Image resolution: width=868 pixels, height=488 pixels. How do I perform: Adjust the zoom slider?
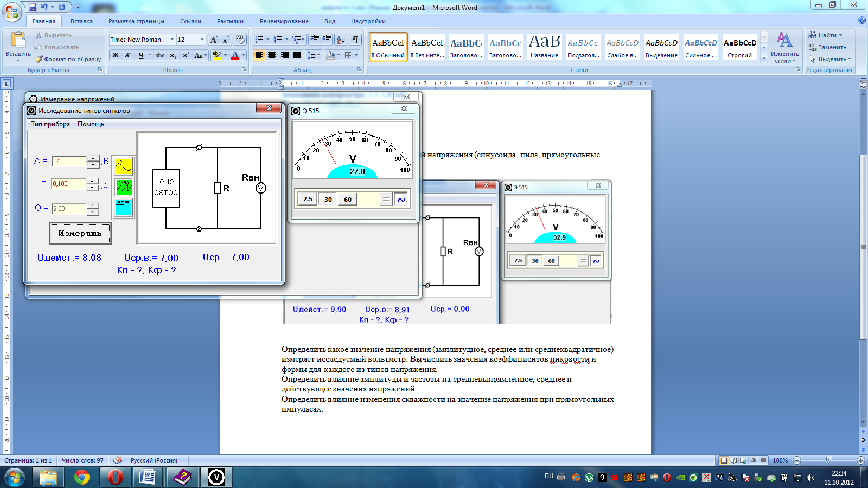[x=828, y=460]
